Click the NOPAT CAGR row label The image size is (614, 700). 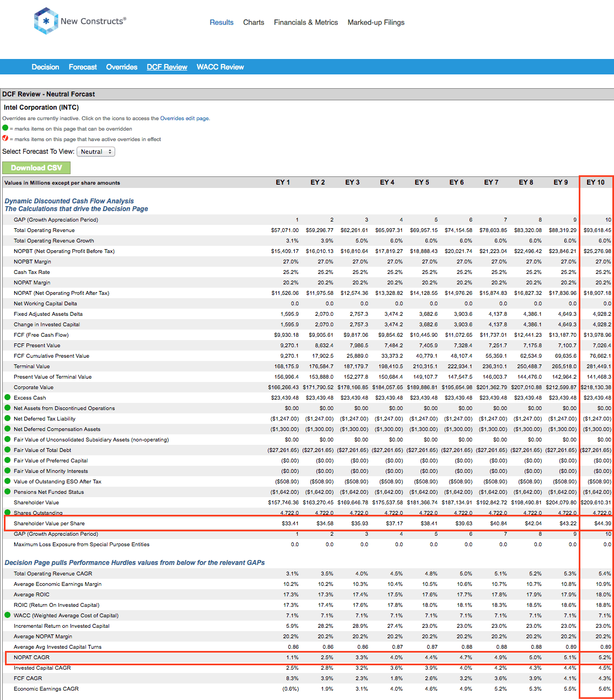31,657
